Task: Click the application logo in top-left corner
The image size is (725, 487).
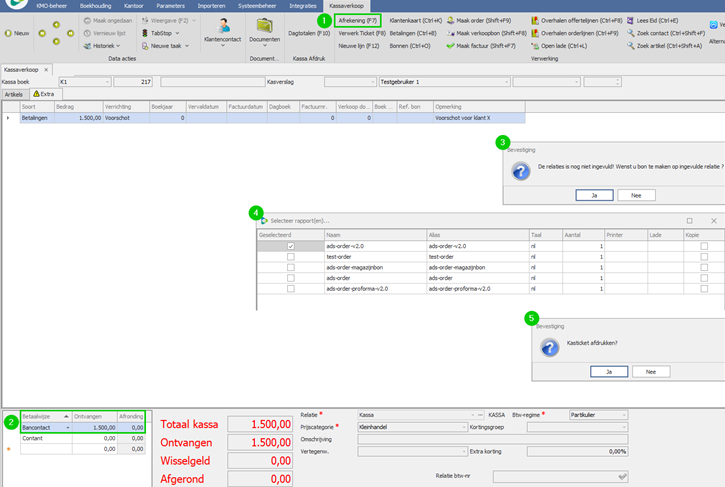Action: click(x=17, y=4)
